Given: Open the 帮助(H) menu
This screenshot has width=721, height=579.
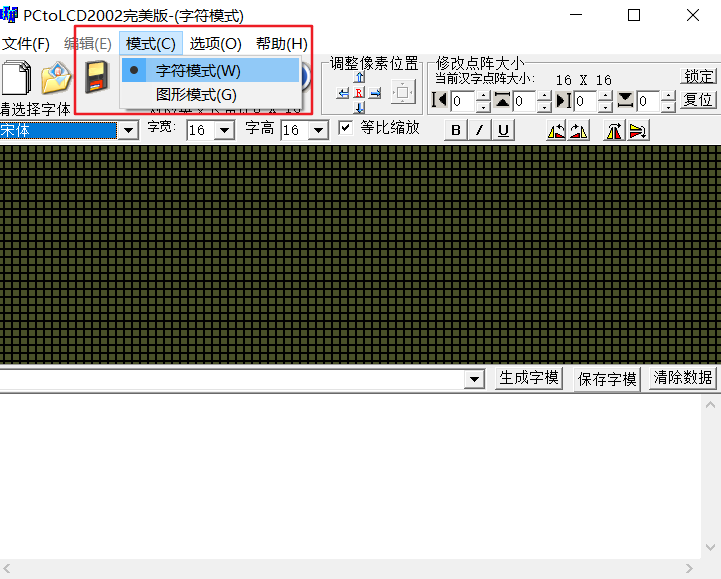Looking at the screenshot, I should [282, 44].
